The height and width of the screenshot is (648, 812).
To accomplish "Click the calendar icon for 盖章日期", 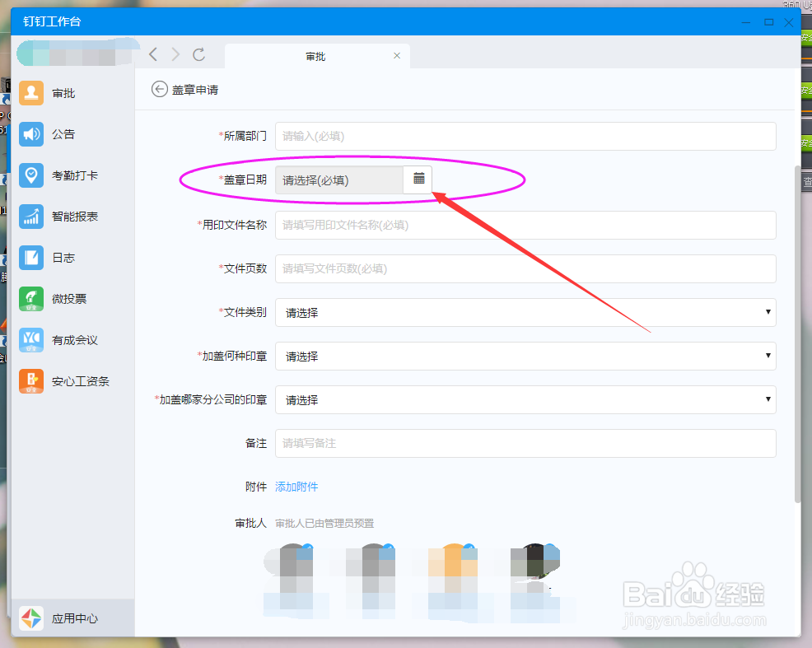I will 417,179.
